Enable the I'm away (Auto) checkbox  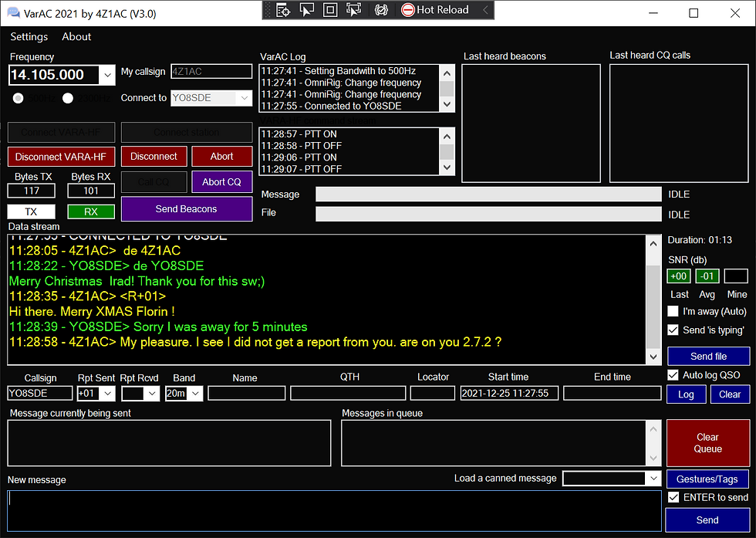coord(673,311)
